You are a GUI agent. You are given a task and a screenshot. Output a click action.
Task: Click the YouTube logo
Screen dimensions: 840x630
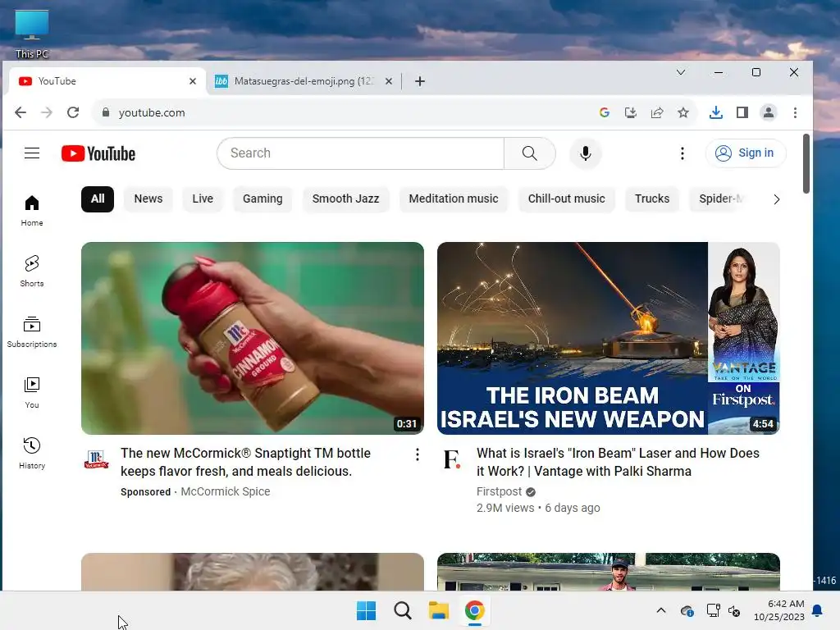(x=98, y=153)
